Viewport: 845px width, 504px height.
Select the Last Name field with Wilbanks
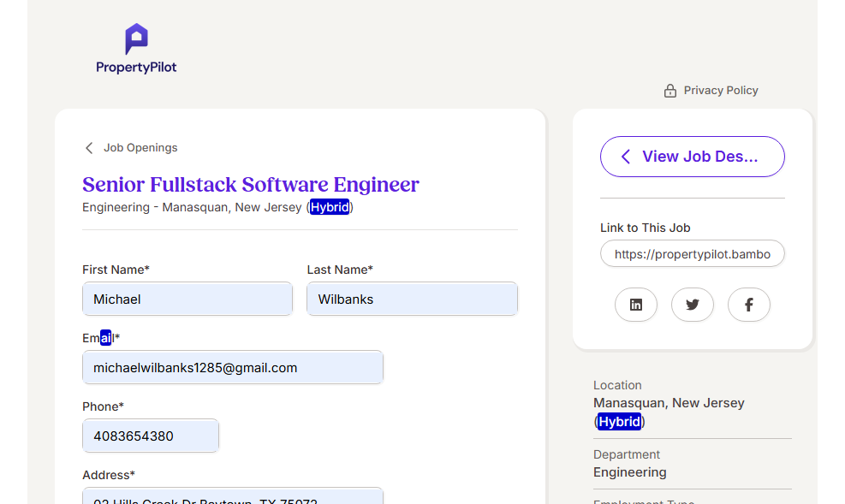click(x=412, y=299)
